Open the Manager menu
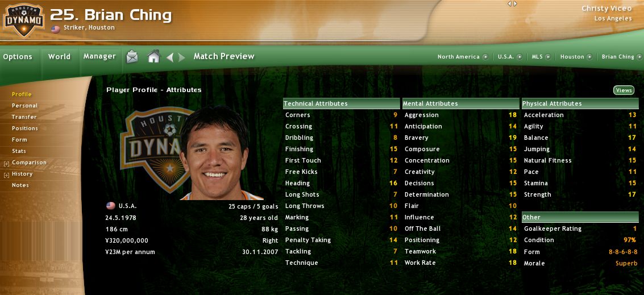The height and width of the screenshot is (295, 644). (100, 56)
